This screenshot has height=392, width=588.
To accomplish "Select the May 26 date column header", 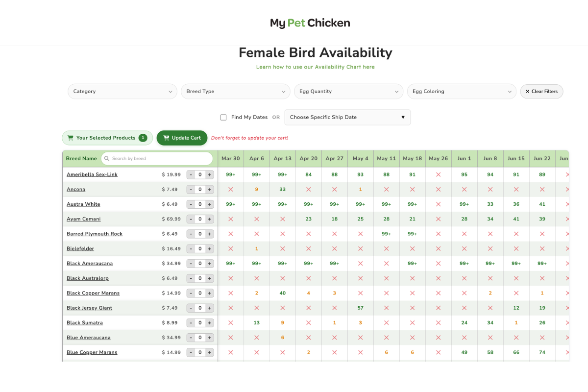I will (x=438, y=159).
